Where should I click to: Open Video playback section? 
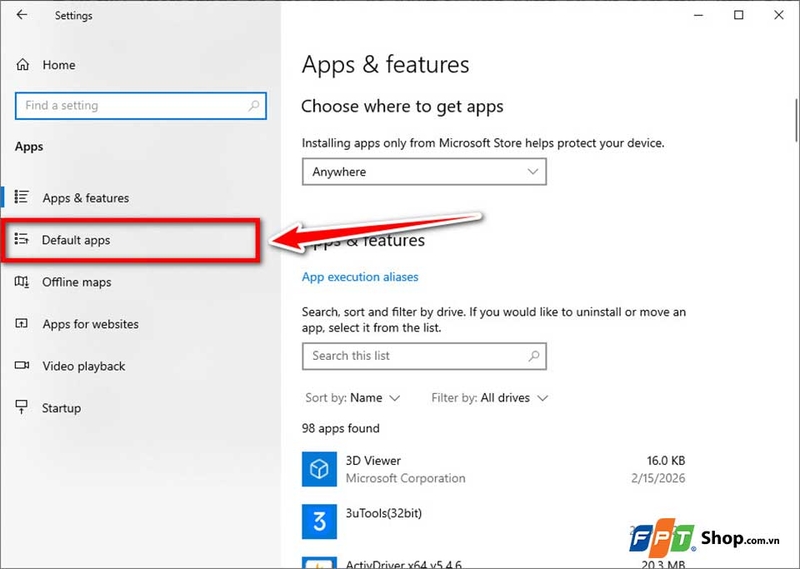click(84, 366)
